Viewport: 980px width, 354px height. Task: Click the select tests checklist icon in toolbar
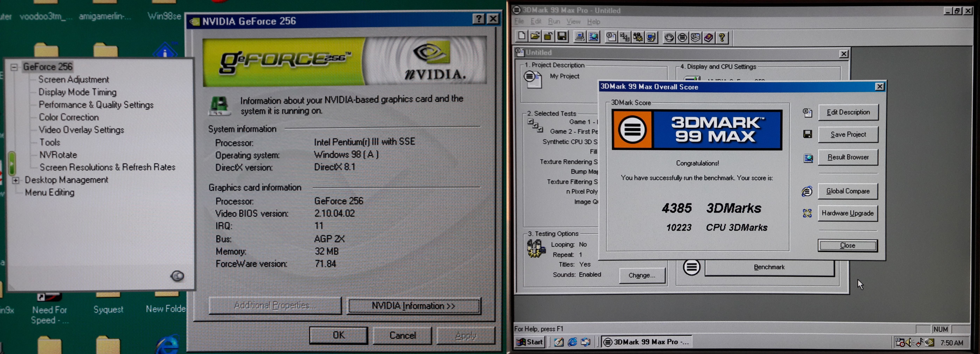click(x=624, y=37)
